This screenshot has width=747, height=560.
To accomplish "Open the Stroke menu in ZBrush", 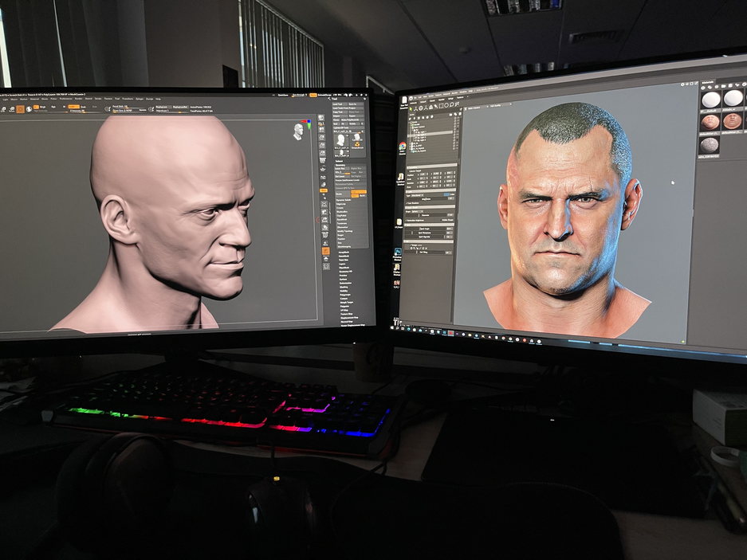I will point(98,99).
